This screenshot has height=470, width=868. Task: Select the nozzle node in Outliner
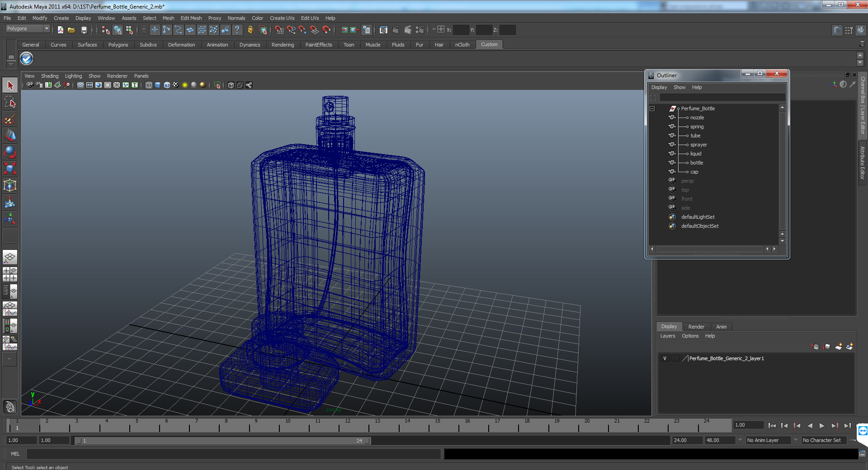point(697,117)
